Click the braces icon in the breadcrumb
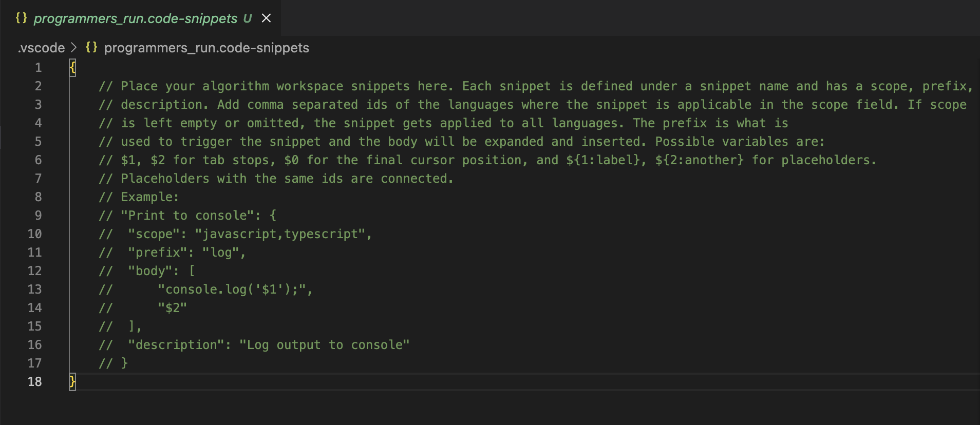980x425 pixels. point(91,47)
